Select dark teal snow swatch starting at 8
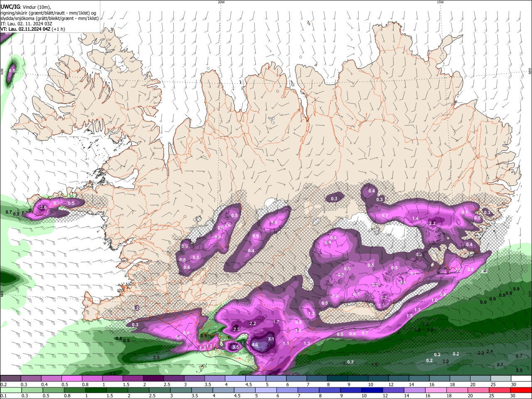Image resolution: width=532 pixels, height=399 pixels. pos(337,379)
